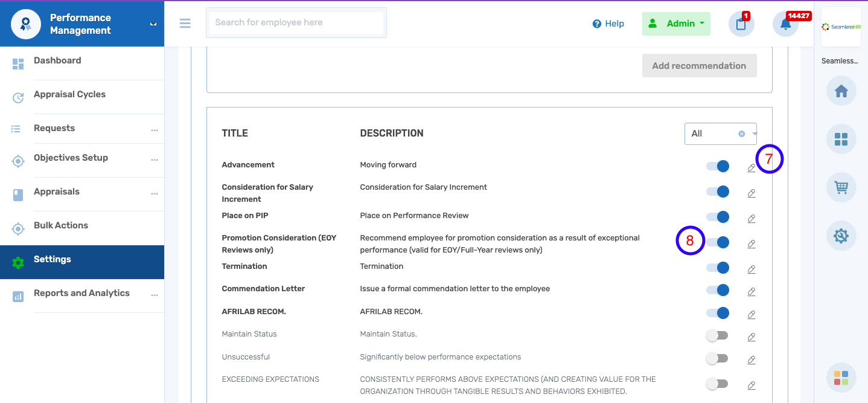Edit the Termination recommendation with pencil icon
The width and height of the screenshot is (868, 403).
(752, 270)
